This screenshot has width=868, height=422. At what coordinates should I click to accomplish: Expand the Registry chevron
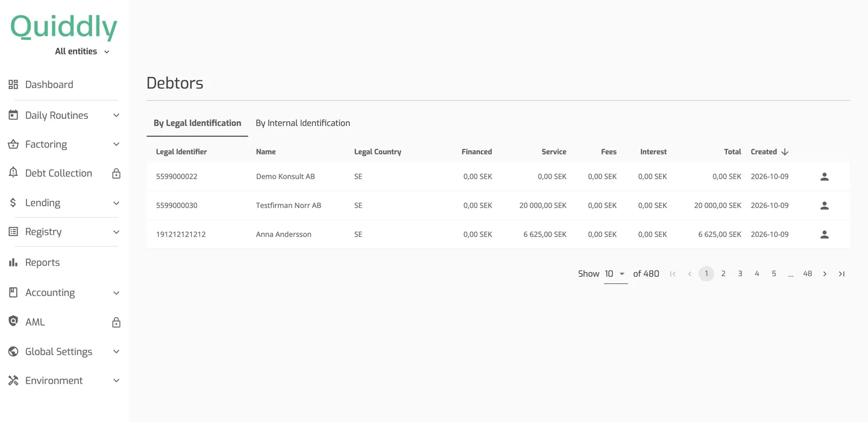click(x=116, y=231)
